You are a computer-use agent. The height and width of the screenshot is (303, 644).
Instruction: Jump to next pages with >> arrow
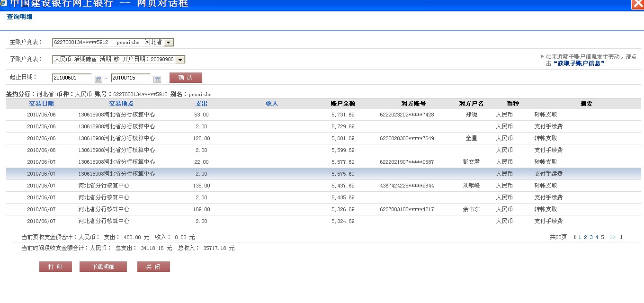[613, 237]
